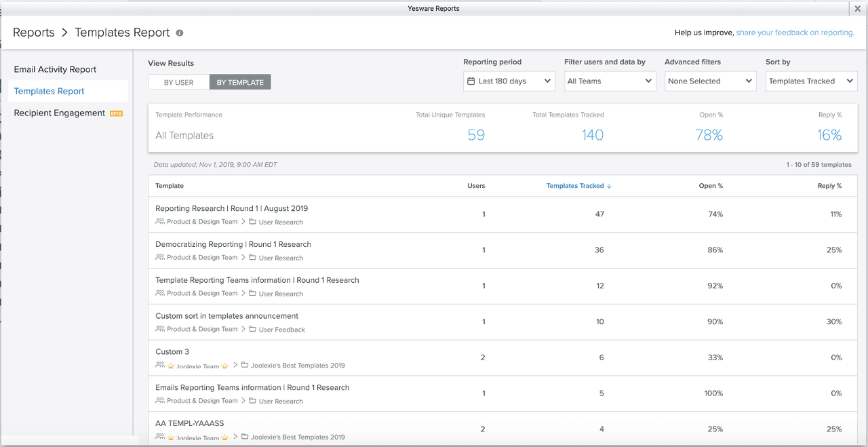Click the down arrow next to Templates Tracked header
Screen dimensions: 868x447
609,186
